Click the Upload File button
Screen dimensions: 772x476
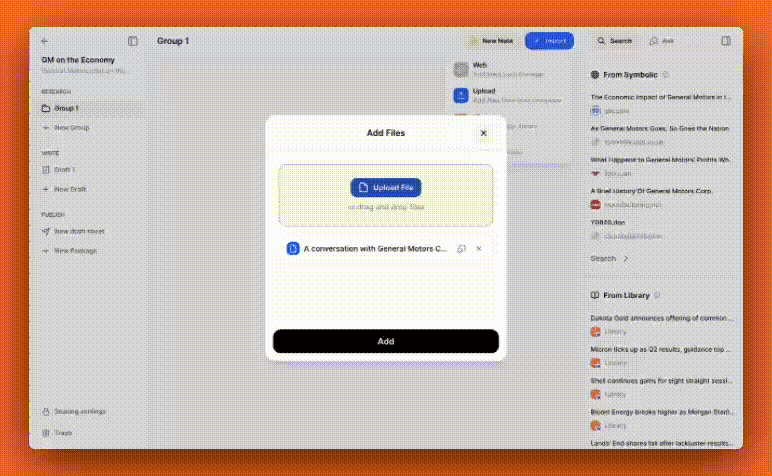coord(386,188)
